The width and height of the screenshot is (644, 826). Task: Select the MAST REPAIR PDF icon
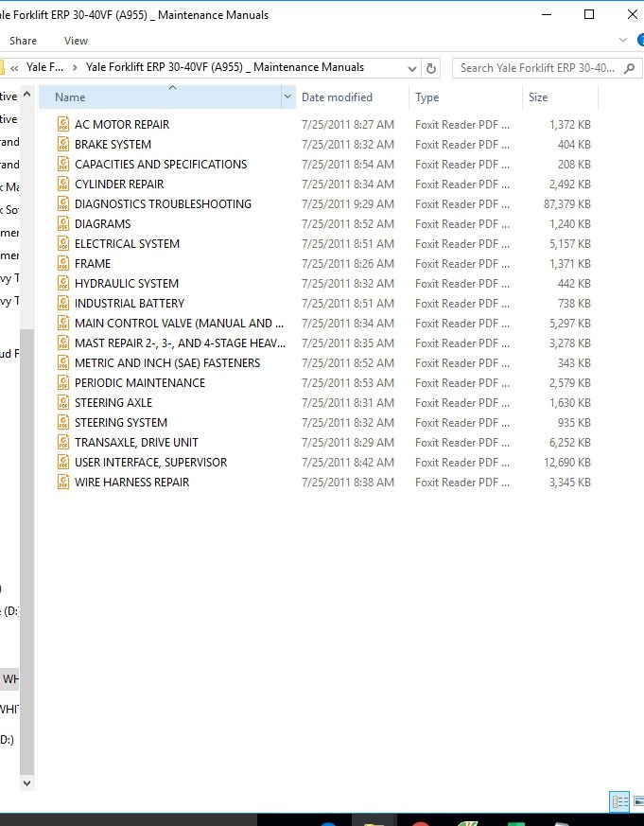[x=63, y=343]
